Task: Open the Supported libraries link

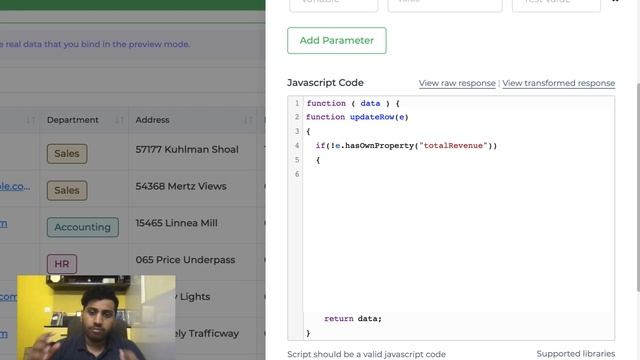Action: point(576,353)
